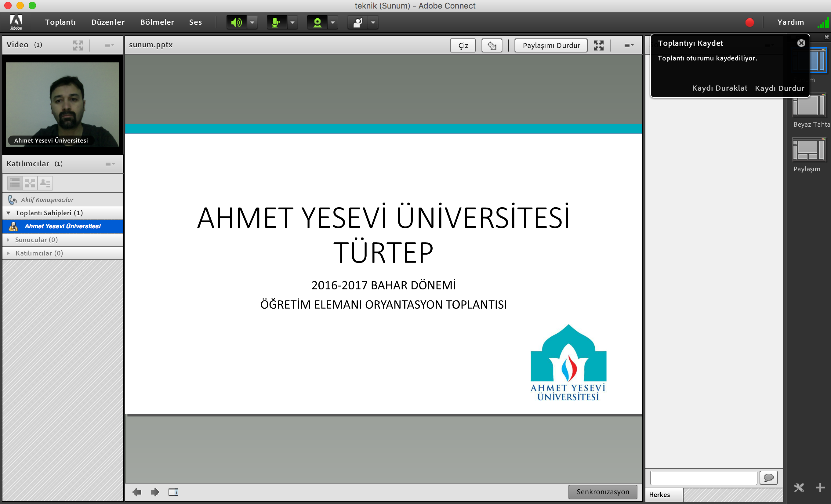This screenshot has height=504, width=831.
Task: Click the chat message input field
Action: (x=703, y=478)
